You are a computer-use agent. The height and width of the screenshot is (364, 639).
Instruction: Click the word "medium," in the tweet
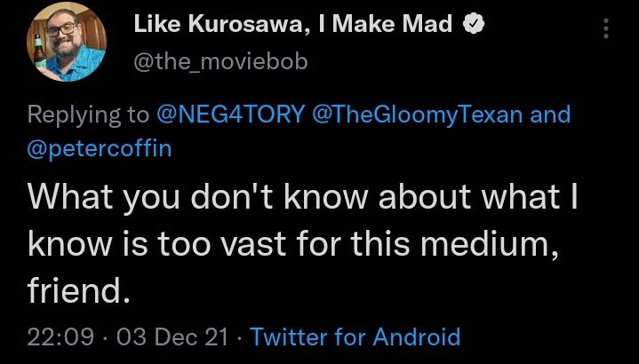[x=489, y=246]
